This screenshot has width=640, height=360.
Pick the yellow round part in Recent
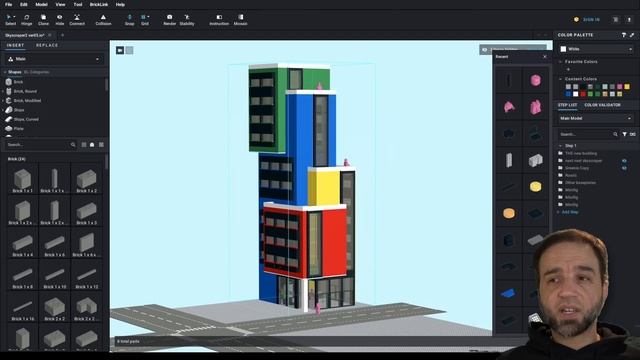[x=536, y=187]
